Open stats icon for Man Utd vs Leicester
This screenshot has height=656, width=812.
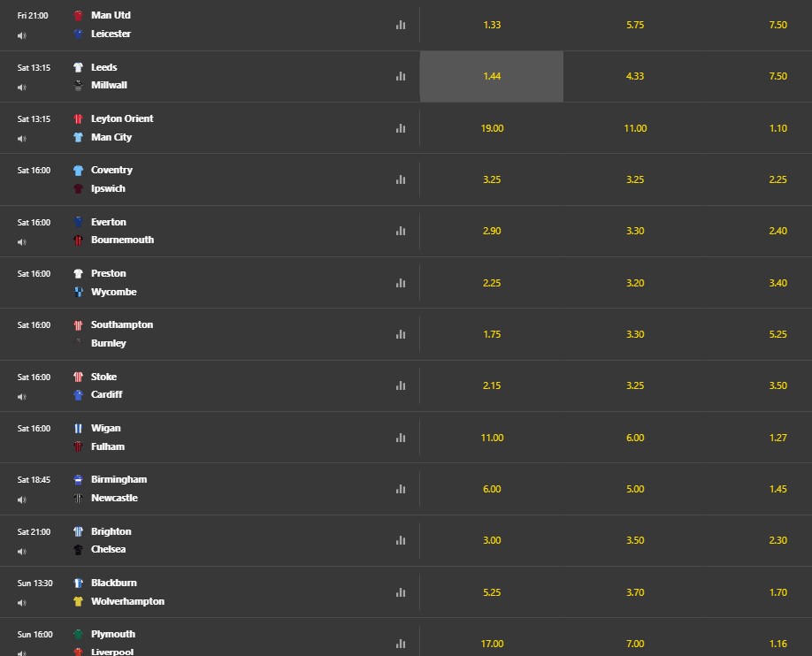click(x=401, y=25)
